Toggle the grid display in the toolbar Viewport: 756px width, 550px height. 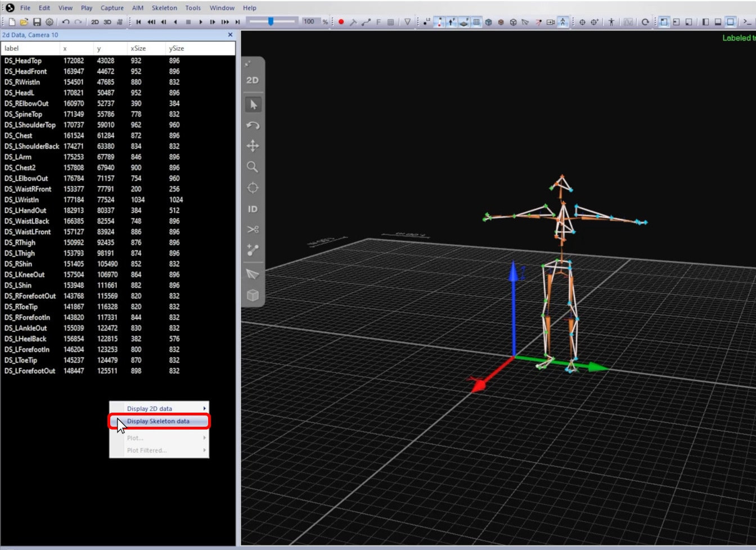click(476, 22)
